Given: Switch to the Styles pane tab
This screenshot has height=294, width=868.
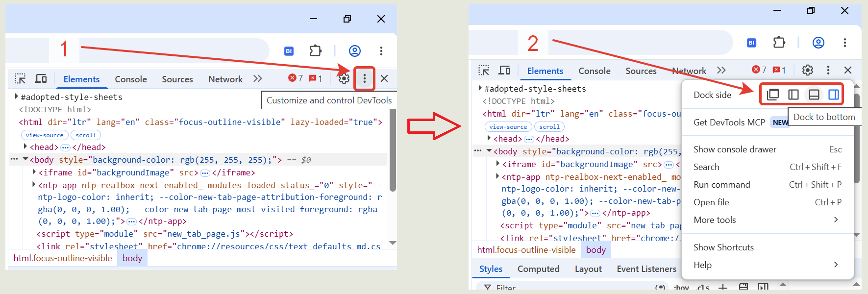Looking at the screenshot, I should (x=491, y=269).
